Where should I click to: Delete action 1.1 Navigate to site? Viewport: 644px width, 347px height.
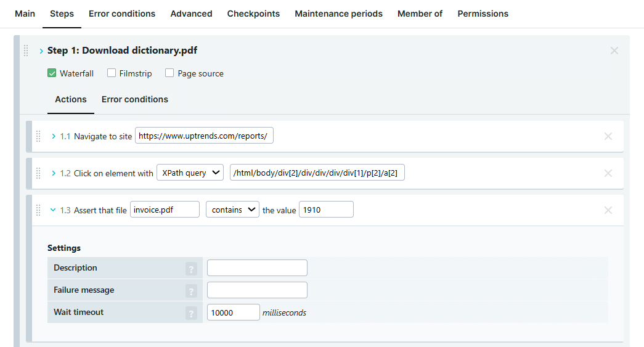coord(608,136)
